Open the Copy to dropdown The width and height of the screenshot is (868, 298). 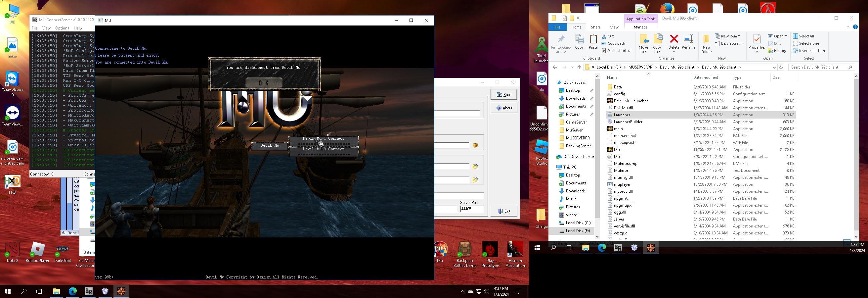657,44
